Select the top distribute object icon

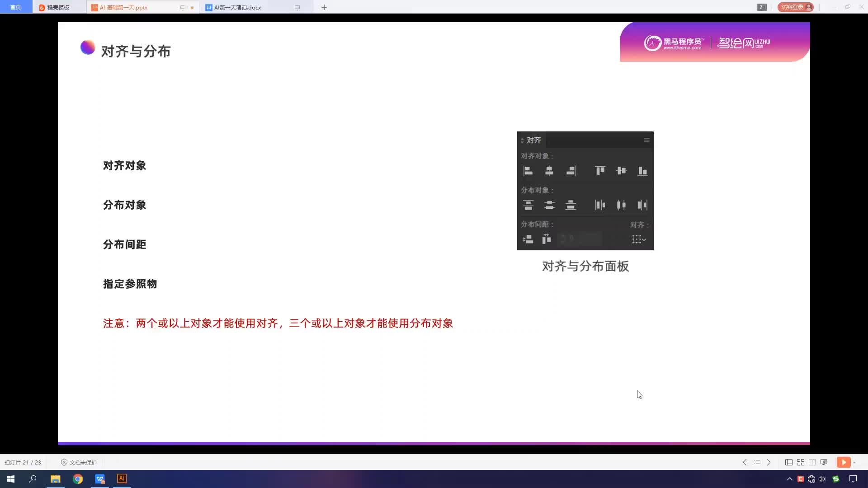click(529, 205)
